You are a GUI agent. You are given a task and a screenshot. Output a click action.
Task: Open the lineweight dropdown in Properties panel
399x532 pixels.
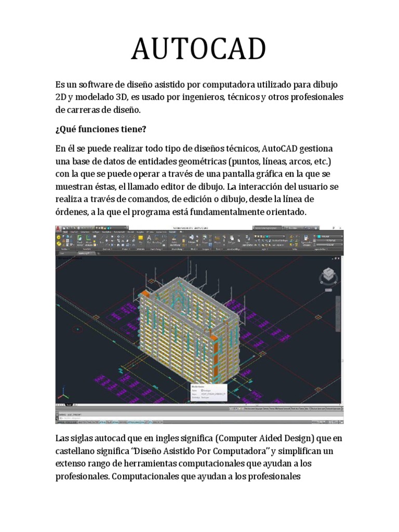[x=329, y=241]
